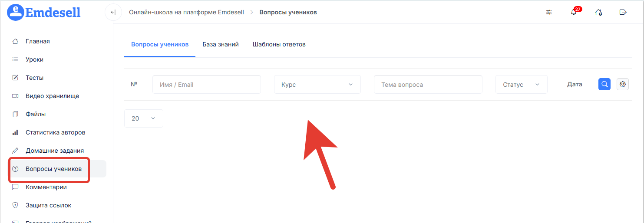This screenshot has width=644, height=223.
Task: Go to Главная in the sidebar
Action: click(x=37, y=41)
